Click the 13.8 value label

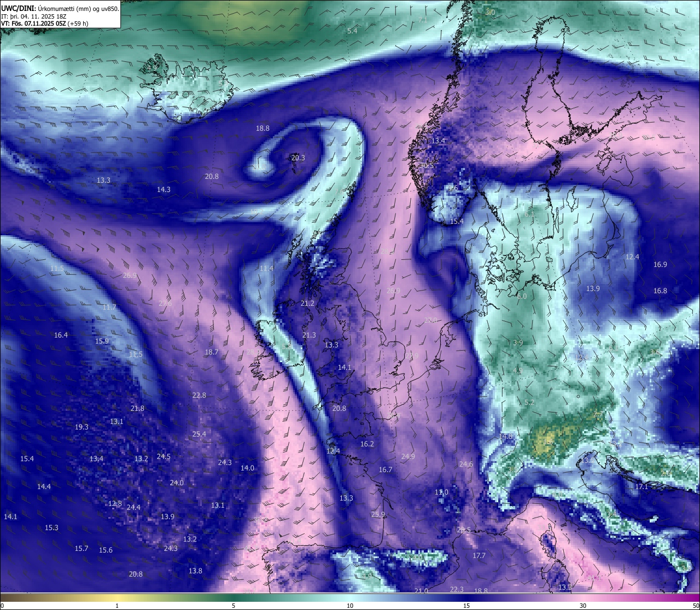195,571
